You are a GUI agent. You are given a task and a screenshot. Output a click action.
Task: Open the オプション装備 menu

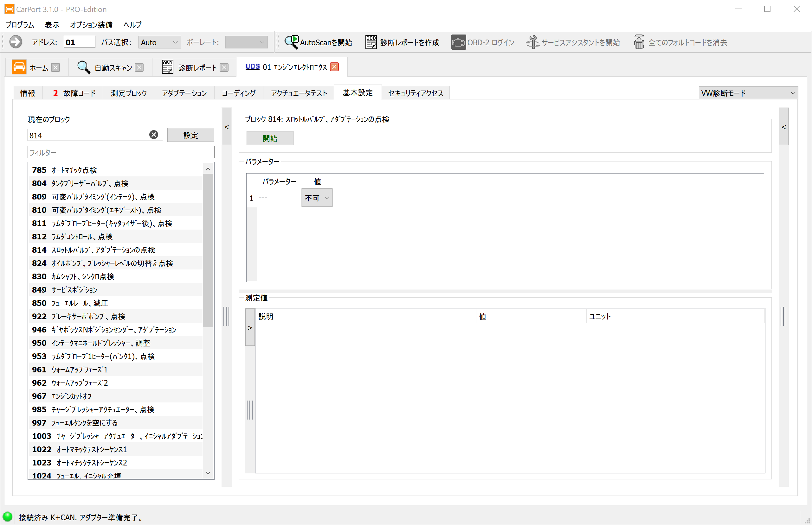coord(91,25)
